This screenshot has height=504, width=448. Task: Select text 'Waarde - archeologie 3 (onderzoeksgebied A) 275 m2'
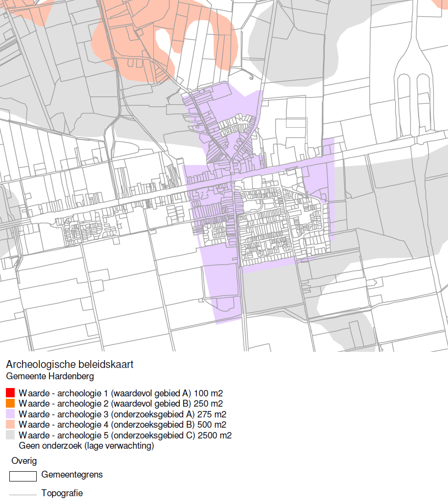point(122,414)
